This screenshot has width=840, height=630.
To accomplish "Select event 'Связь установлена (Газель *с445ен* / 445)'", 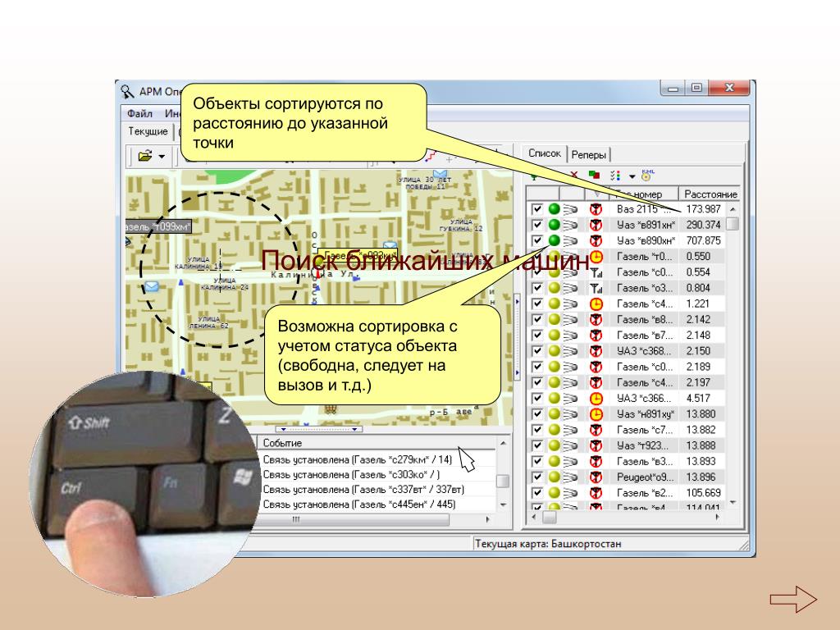I will (359, 504).
